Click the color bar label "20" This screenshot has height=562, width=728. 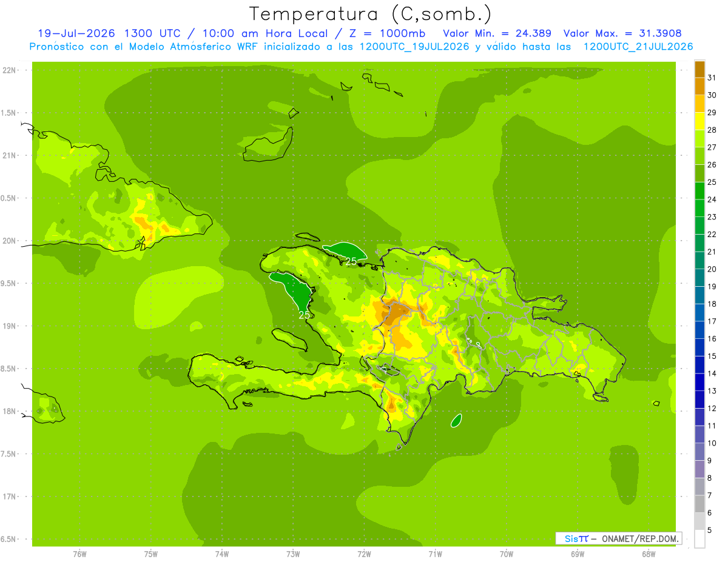click(x=713, y=269)
